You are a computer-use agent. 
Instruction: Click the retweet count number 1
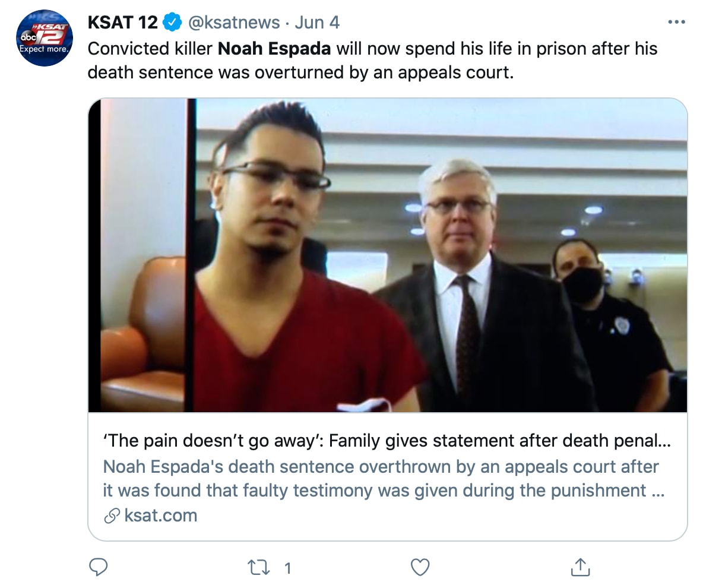tap(287, 568)
